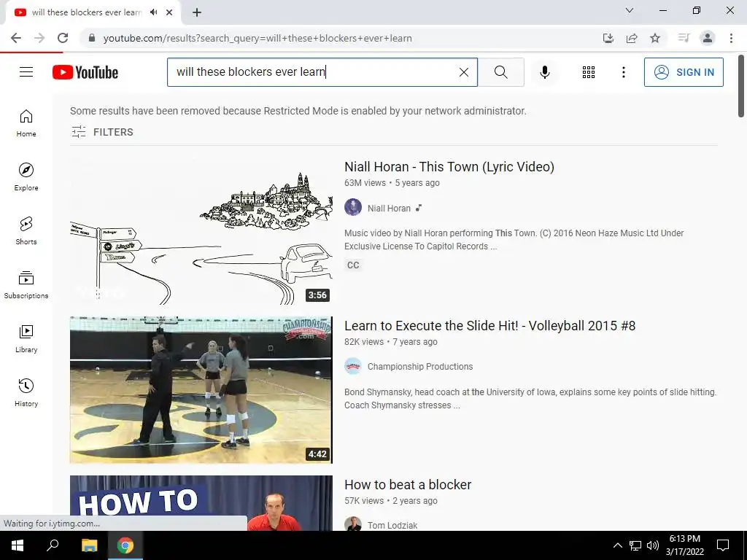Click the lock site info icon
Screen dimensions: 747x560
[92, 38]
